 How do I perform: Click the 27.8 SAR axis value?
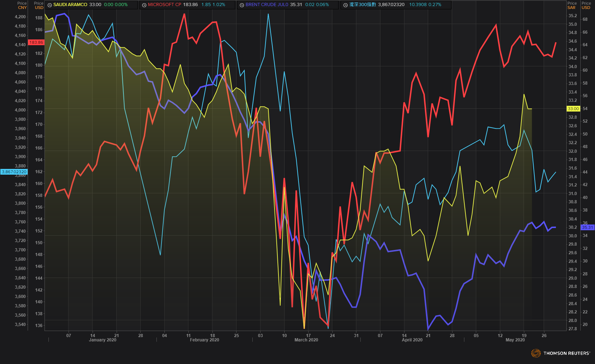click(573, 329)
